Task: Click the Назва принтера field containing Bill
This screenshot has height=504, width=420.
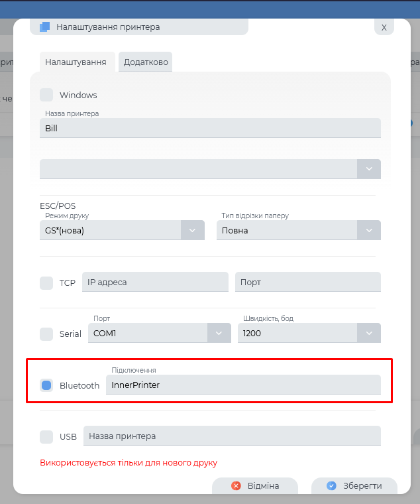Action: pos(210,128)
